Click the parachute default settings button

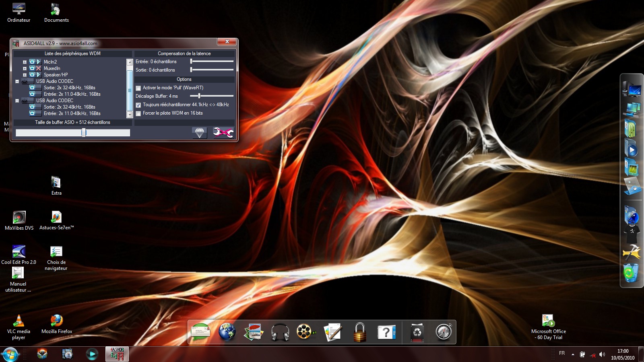coord(199,132)
